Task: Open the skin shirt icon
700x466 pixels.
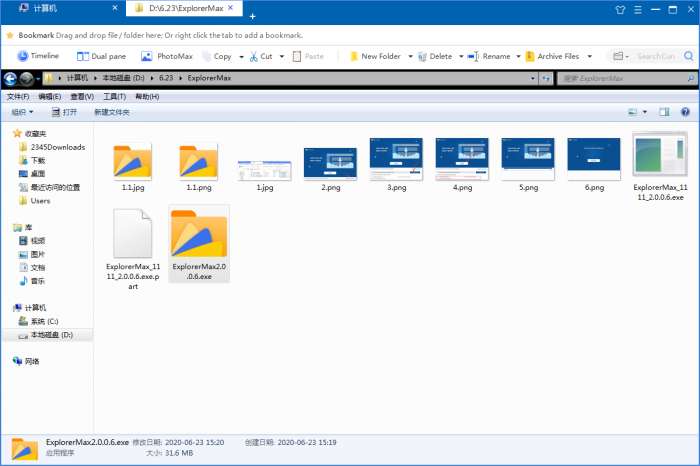Action: 620,9
